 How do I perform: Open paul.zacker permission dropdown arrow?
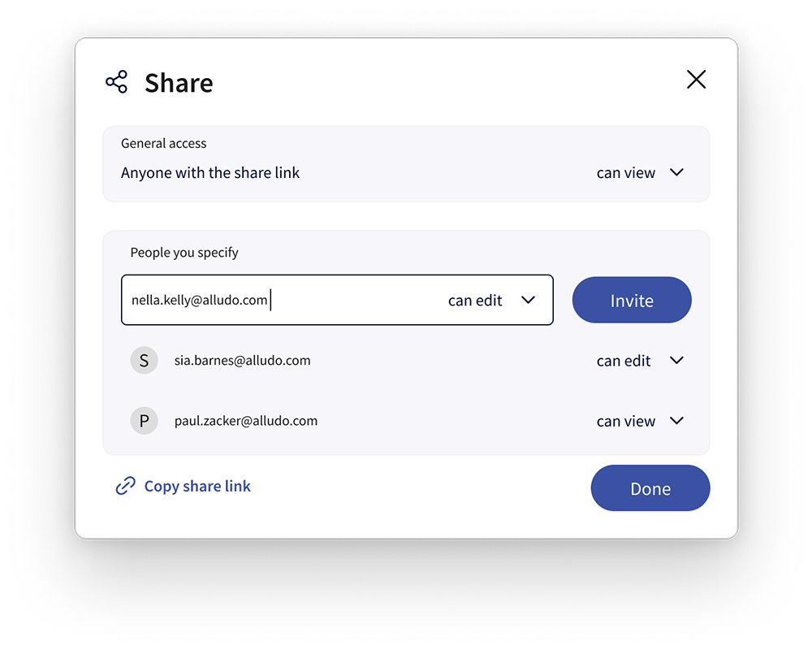(x=677, y=420)
